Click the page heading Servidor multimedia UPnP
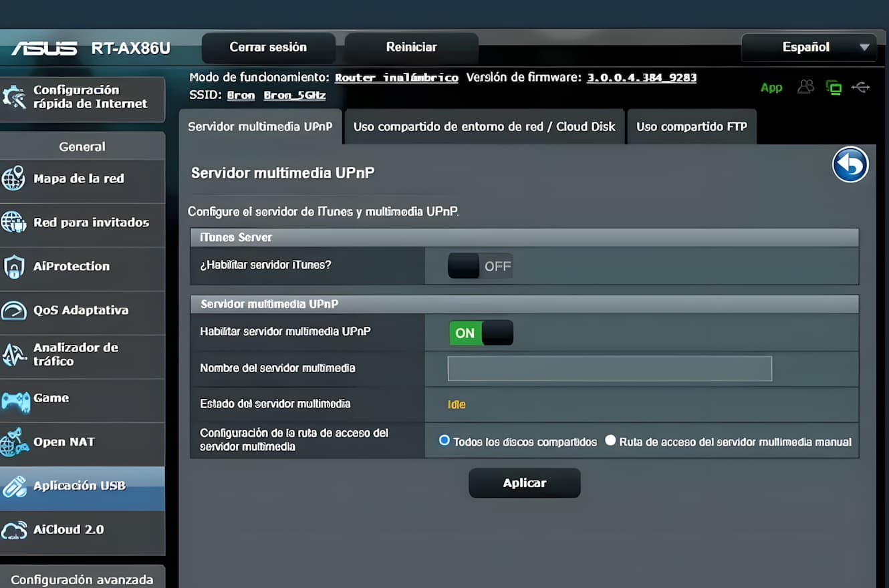This screenshot has height=588, width=889. point(283,174)
